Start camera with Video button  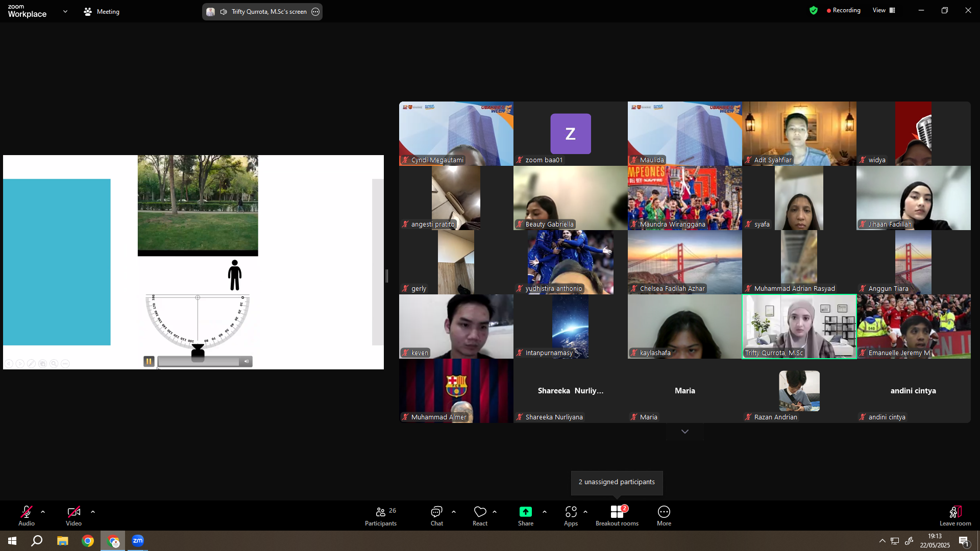click(73, 516)
